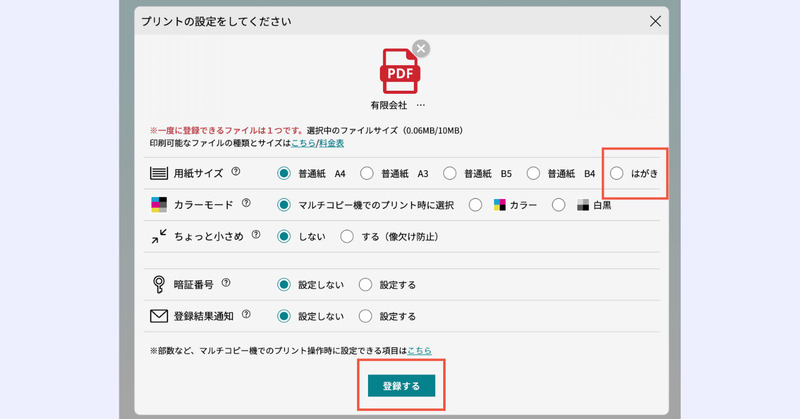800x419 pixels.
Task: Click the paper size sheet icon
Action: click(x=159, y=173)
